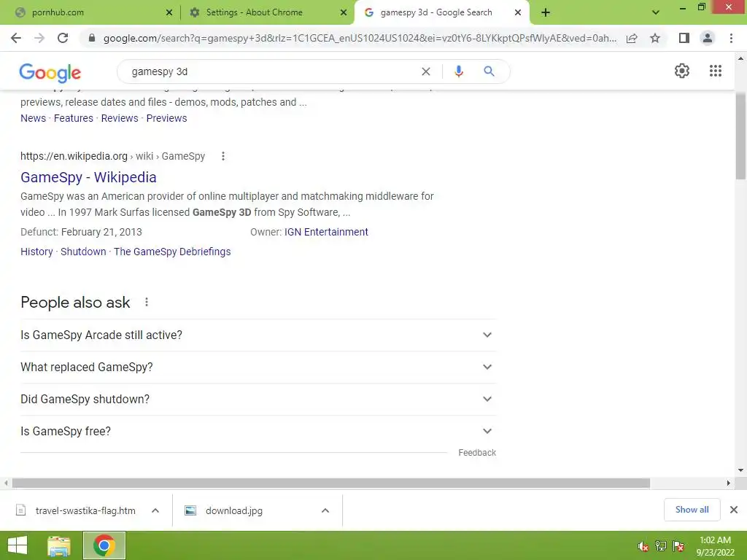Open File Explorer from the taskbar
Image resolution: width=747 pixels, height=560 pixels.
[x=59, y=545]
